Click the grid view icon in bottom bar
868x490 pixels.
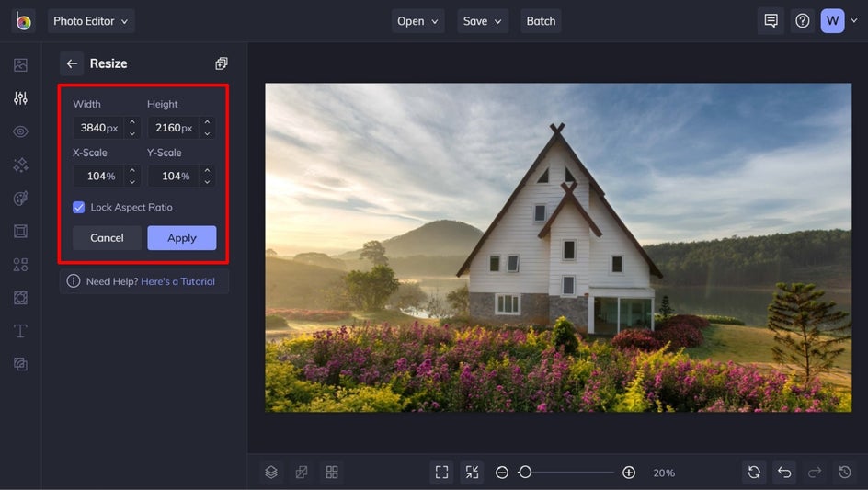(332, 472)
